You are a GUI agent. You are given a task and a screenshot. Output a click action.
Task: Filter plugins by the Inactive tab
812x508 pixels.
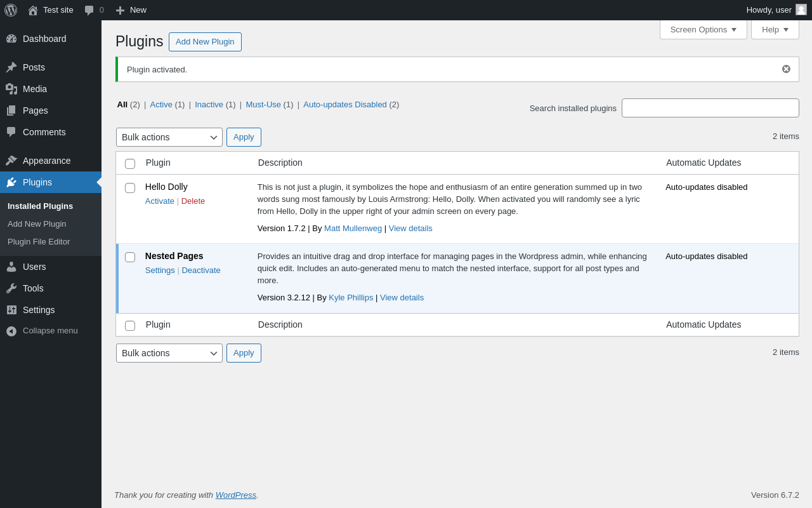click(209, 105)
